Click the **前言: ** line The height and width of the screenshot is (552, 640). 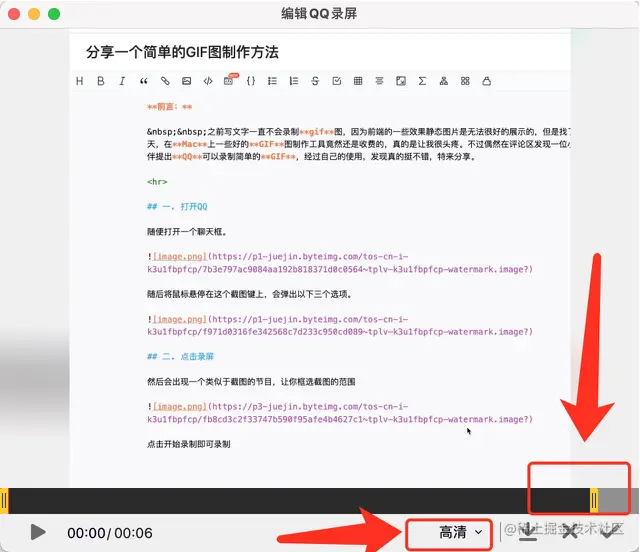click(169, 107)
